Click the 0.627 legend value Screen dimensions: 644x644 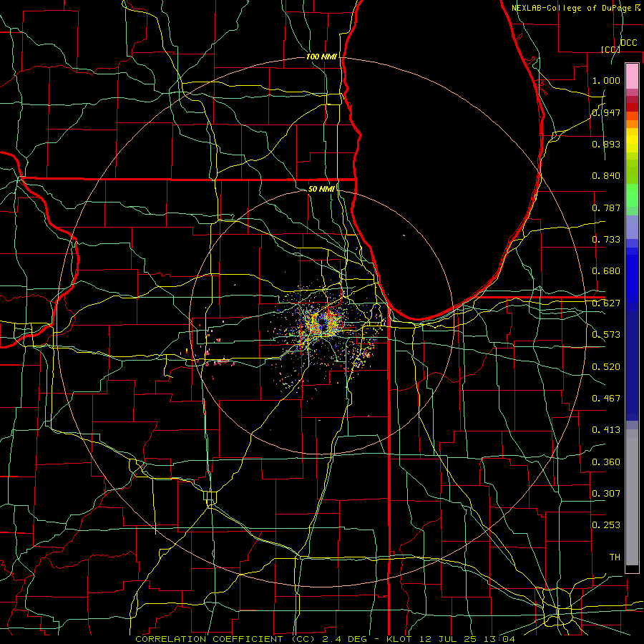[x=606, y=303]
